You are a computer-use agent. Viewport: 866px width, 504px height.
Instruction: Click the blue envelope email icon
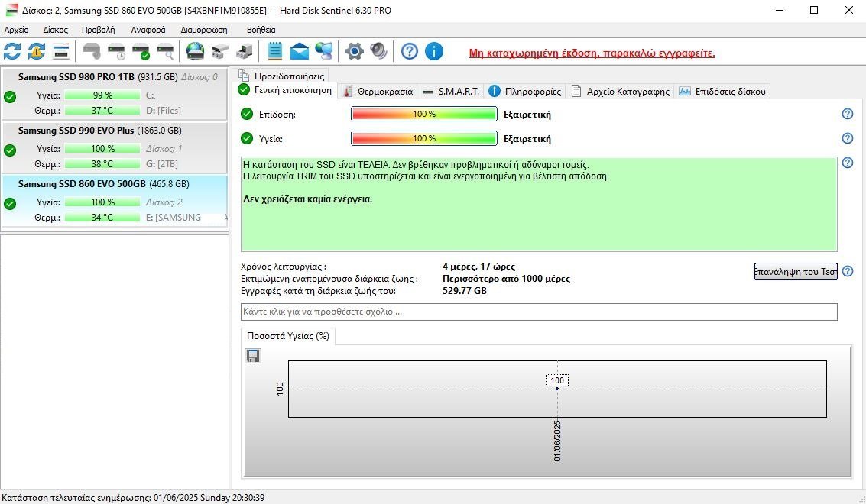(x=300, y=51)
